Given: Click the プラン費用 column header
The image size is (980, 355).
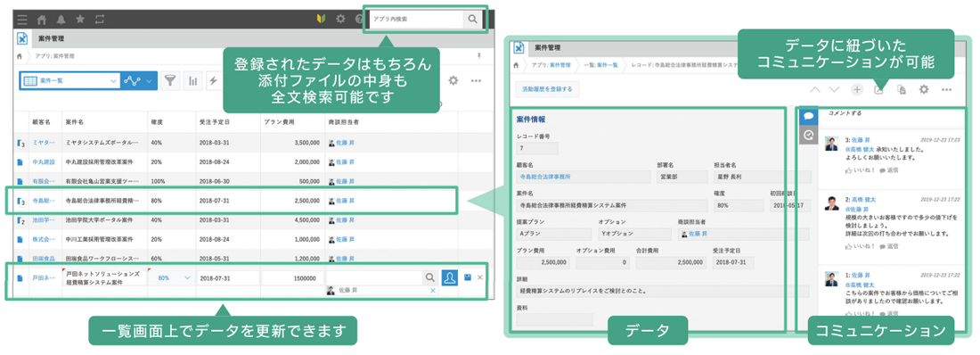Looking at the screenshot, I should click(x=280, y=121).
